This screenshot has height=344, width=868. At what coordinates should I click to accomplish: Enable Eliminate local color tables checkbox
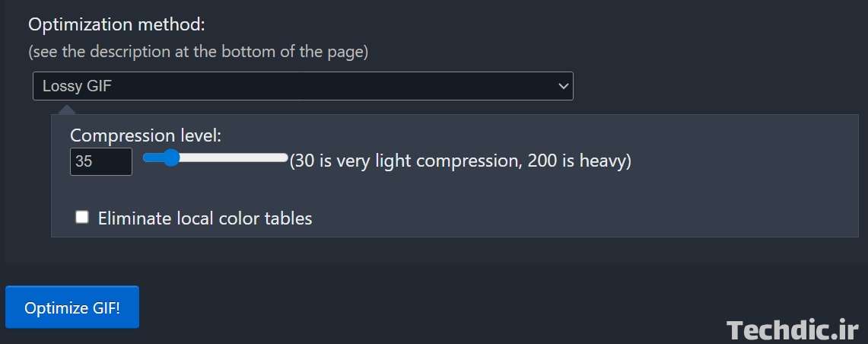(82, 218)
